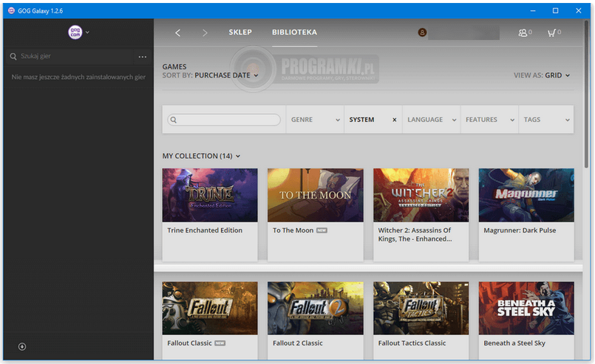595x364 pixels.
Task: Close the GOG Galaxy window
Action: 578,10
